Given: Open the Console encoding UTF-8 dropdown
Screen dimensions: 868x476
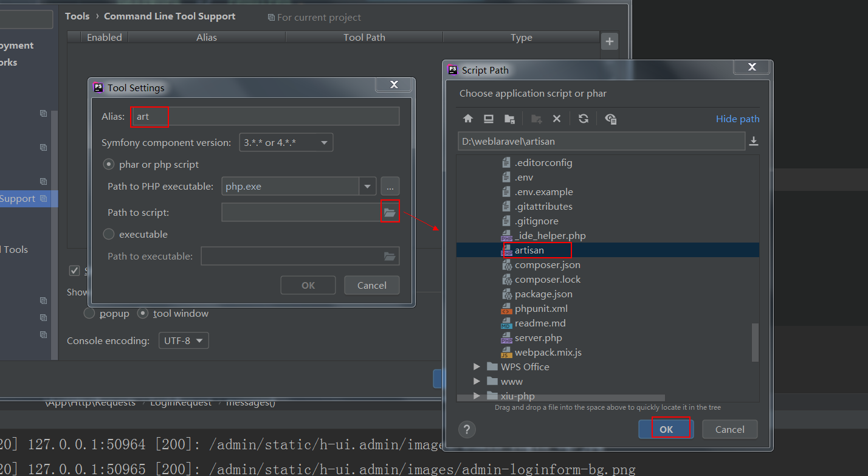Looking at the screenshot, I should click(x=183, y=341).
